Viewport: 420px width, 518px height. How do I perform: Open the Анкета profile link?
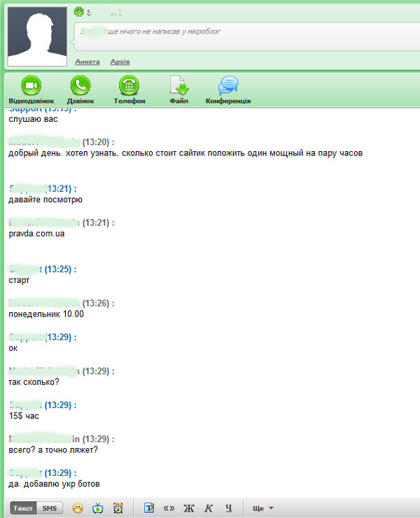click(87, 62)
